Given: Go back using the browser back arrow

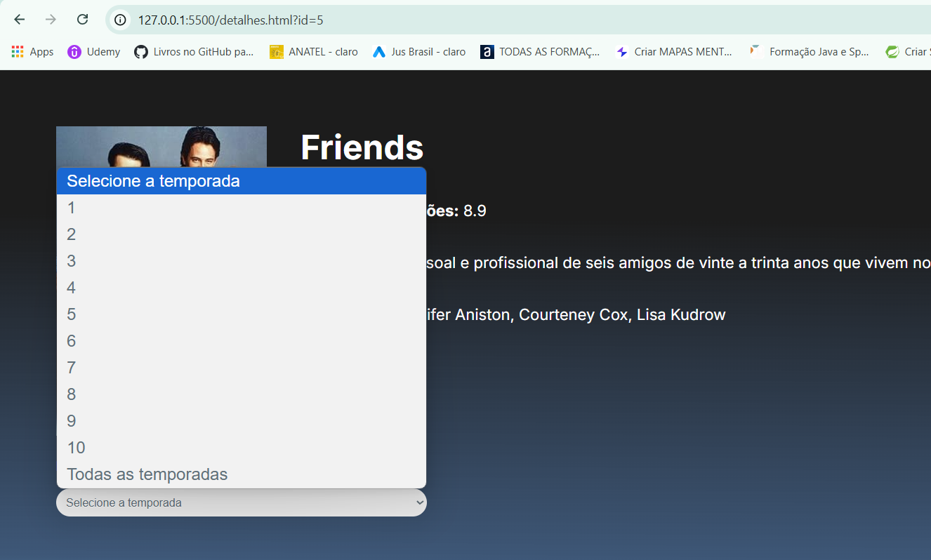Looking at the screenshot, I should (20, 20).
